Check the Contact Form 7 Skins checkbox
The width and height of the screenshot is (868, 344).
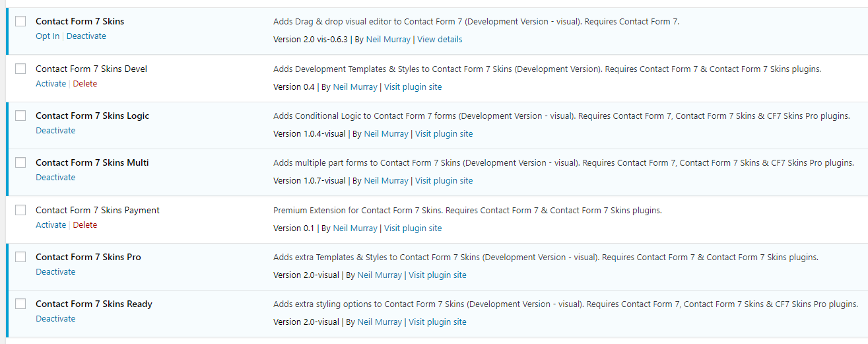(20, 21)
